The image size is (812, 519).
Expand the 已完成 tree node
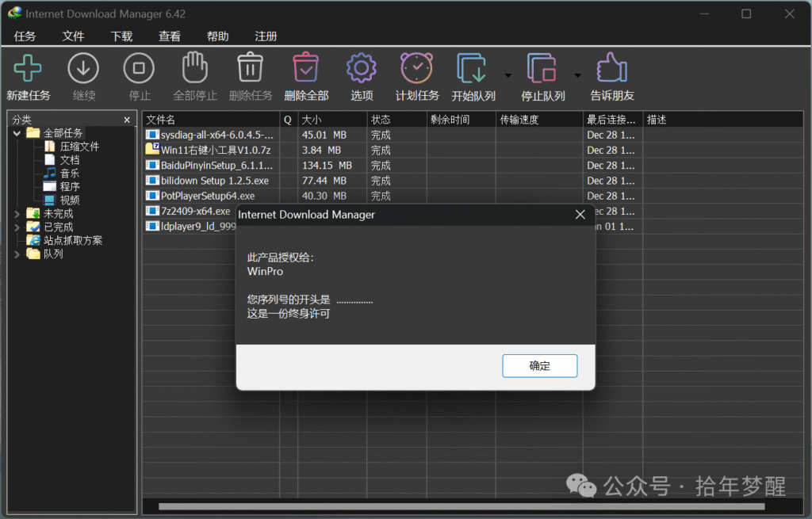pyautogui.click(x=17, y=227)
